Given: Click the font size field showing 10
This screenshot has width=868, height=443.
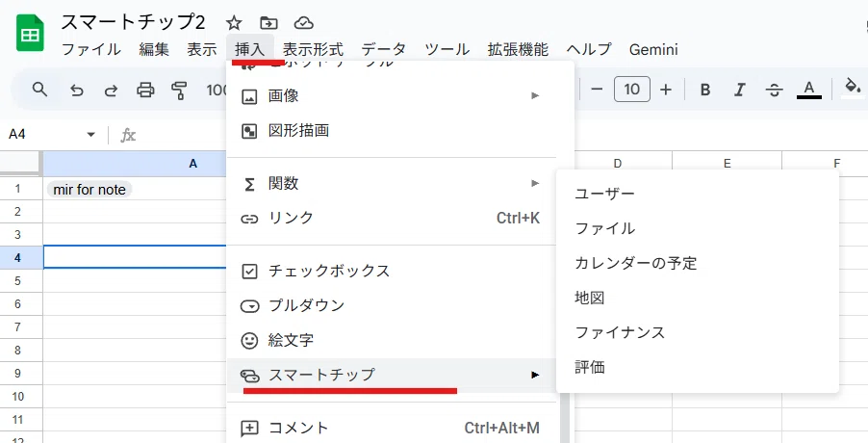Looking at the screenshot, I should 631,90.
